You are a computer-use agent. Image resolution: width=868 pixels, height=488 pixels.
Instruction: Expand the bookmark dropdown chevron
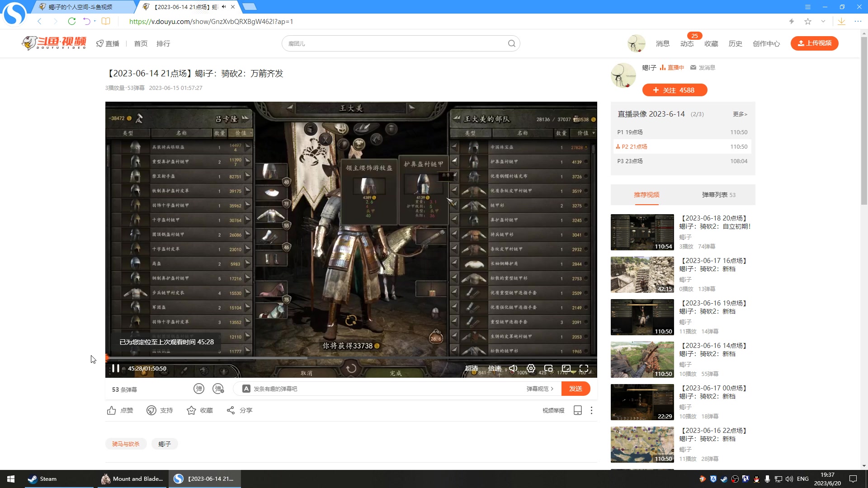[823, 21]
